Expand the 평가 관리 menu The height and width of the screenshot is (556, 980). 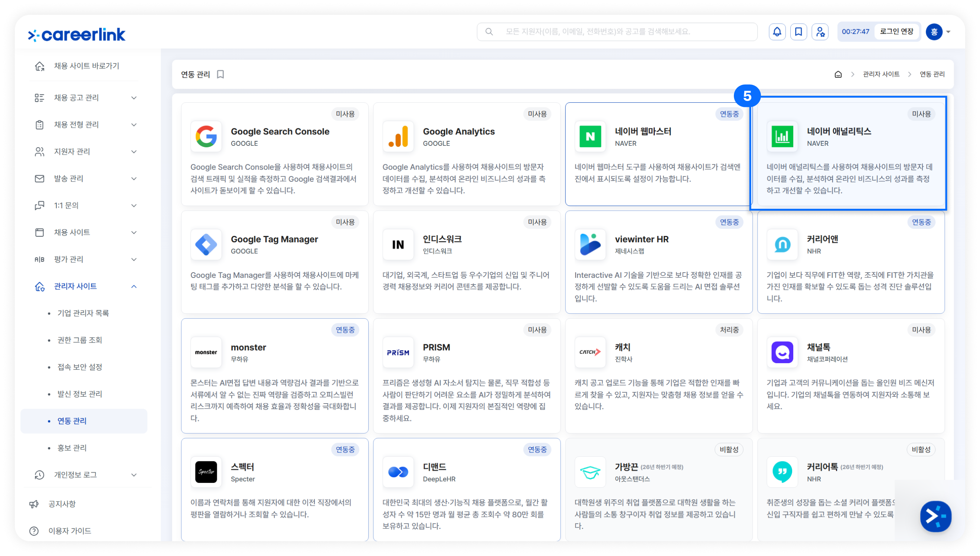134,259
